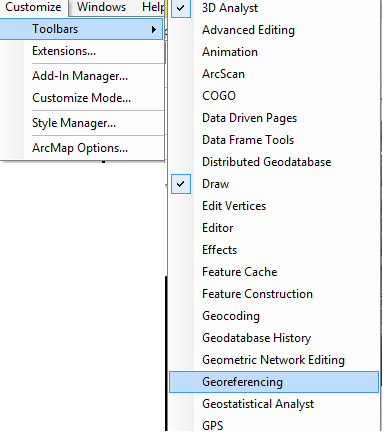Expand the Toolbars submenu arrow

[154, 29]
